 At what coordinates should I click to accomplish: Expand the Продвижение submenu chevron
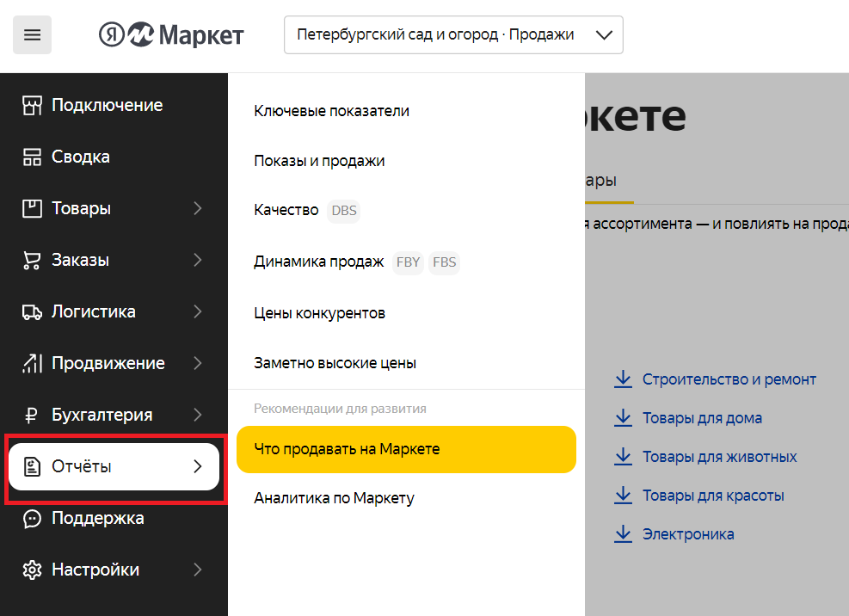click(x=198, y=364)
